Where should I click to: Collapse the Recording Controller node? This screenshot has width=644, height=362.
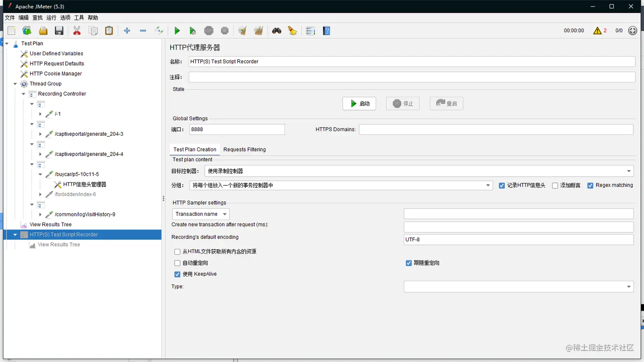23,94
